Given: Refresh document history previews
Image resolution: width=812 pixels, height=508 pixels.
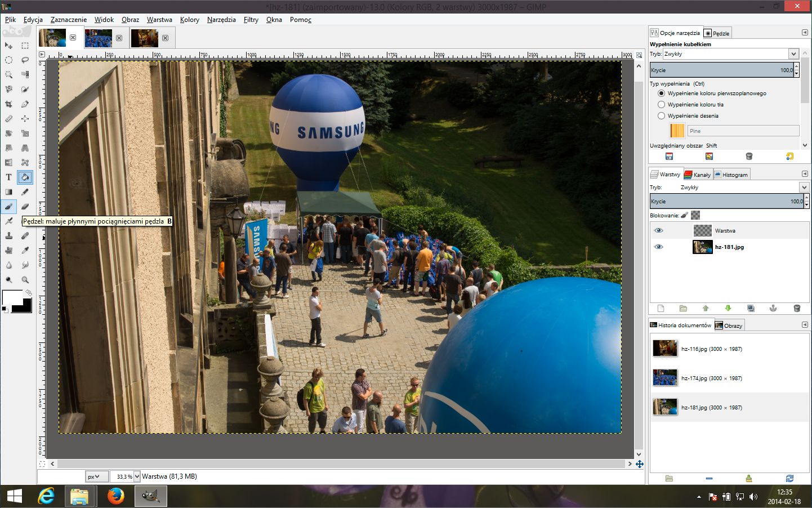Looking at the screenshot, I should click(789, 478).
